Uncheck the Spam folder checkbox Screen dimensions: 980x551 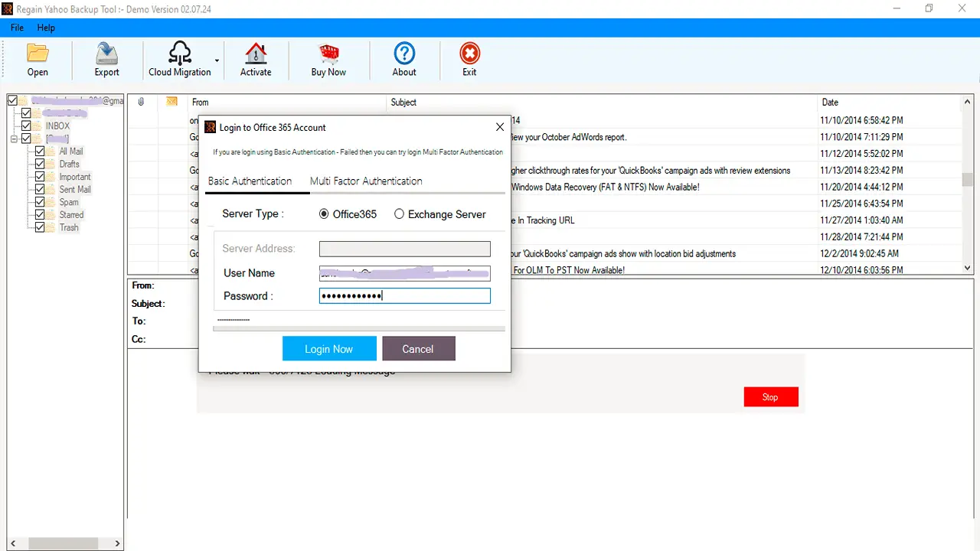pos(40,202)
